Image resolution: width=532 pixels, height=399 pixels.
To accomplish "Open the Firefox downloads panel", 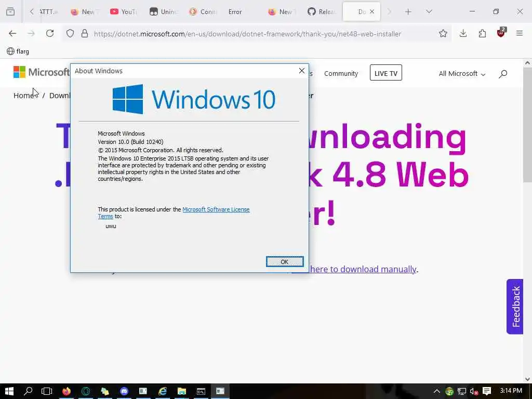I will (463, 34).
